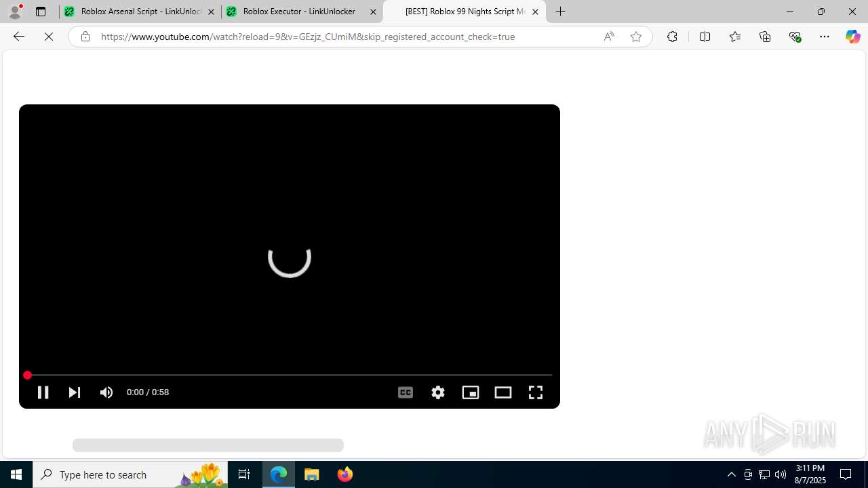Open Collections panel

click(765, 37)
